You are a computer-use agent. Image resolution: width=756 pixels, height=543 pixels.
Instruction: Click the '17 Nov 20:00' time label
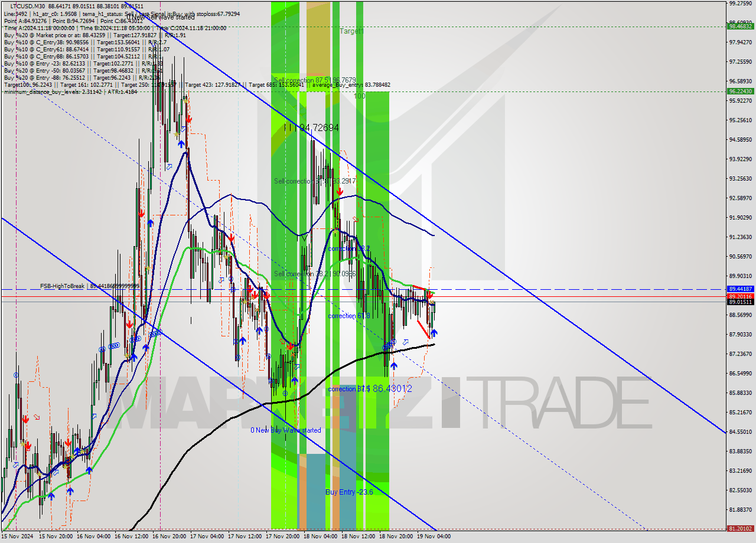(283, 537)
